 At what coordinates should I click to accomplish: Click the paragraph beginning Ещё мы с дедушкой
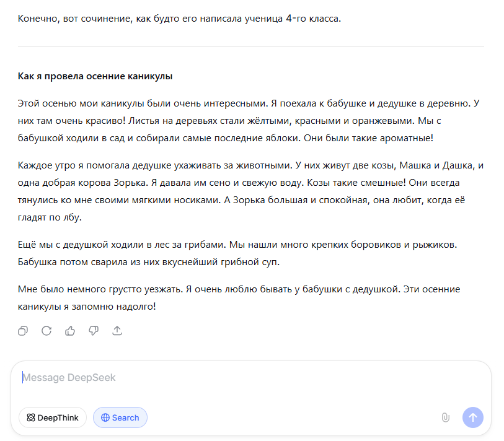237,253
